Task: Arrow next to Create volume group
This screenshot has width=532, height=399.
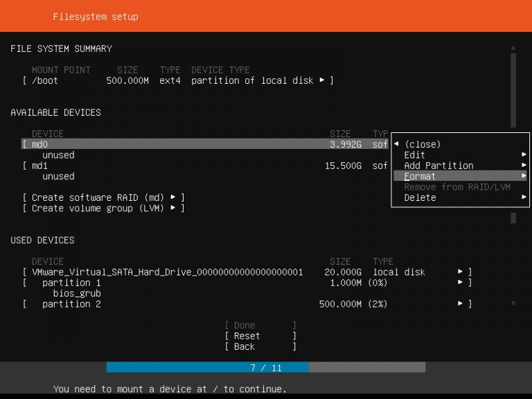Action: point(173,207)
